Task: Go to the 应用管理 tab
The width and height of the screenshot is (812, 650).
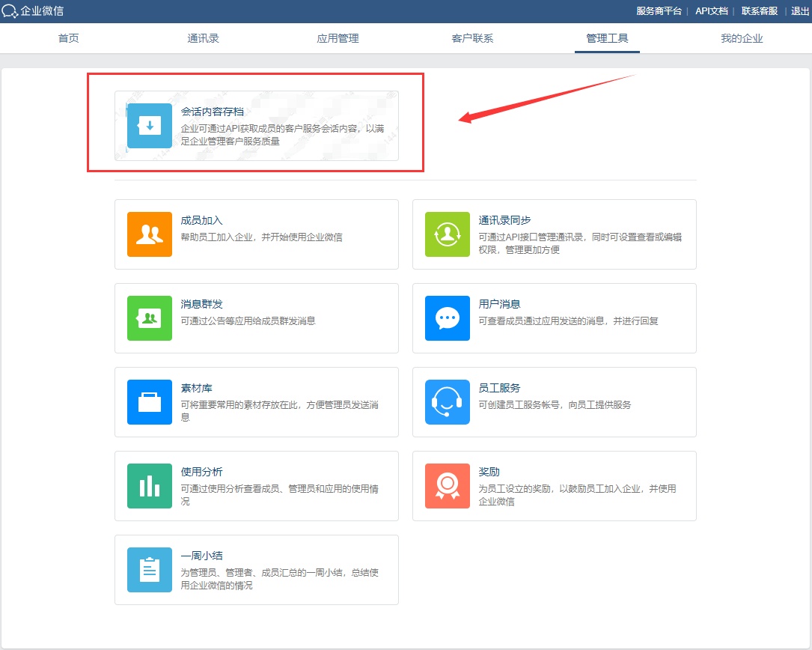Action: tap(338, 38)
